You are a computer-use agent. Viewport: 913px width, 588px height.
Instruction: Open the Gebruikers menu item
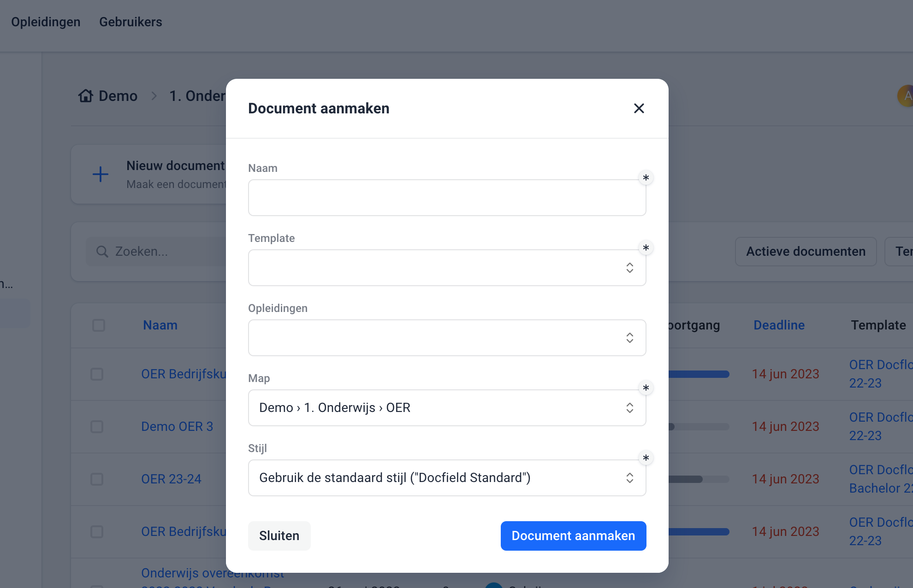pyautogui.click(x=130, y=22)
